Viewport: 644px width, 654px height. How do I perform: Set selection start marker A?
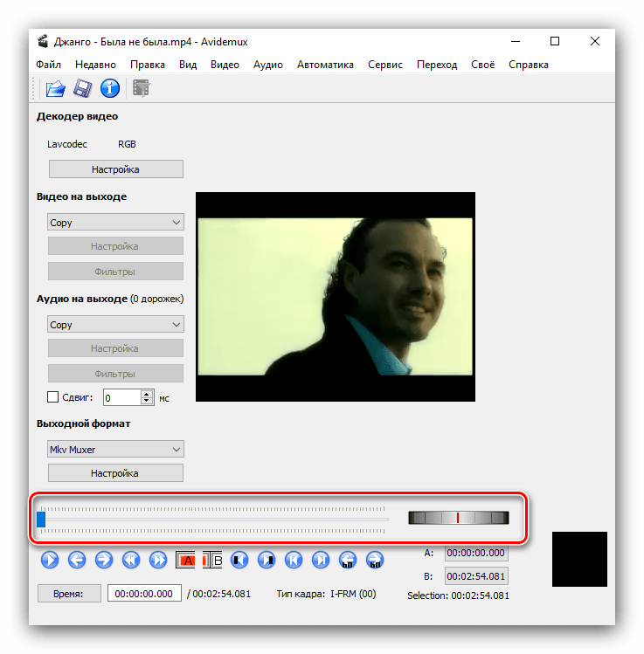coord(185,560)
